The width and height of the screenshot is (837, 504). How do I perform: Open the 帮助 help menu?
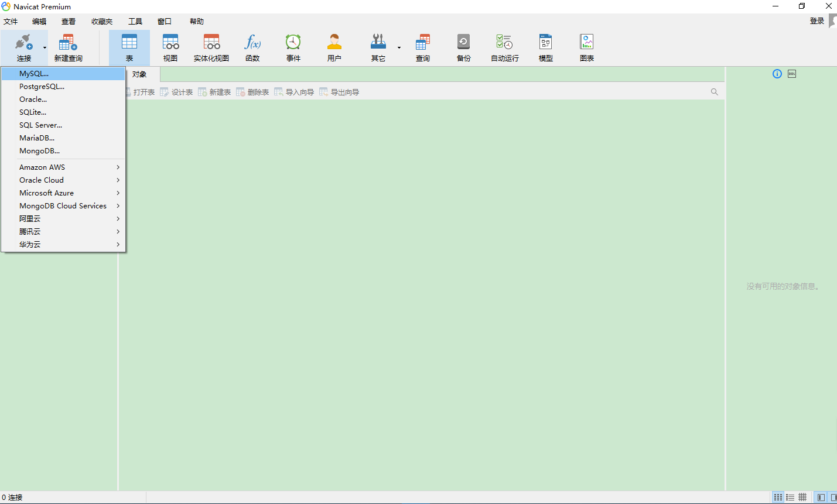[197, 22]
